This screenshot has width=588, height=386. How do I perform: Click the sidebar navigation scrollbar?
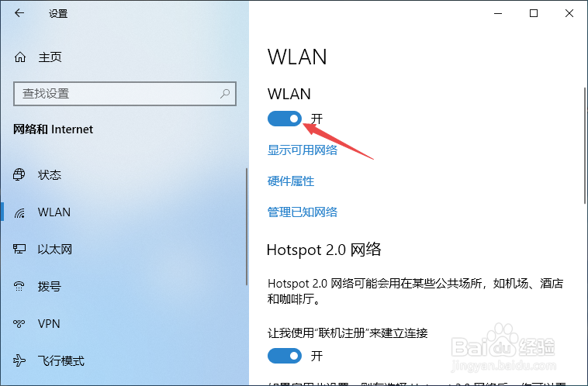point(247,227)
